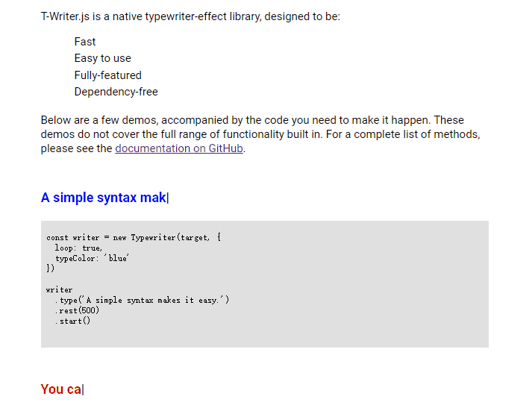
Task: Click the blue 'A simple syntax' heading
Action: pos(103,198)
